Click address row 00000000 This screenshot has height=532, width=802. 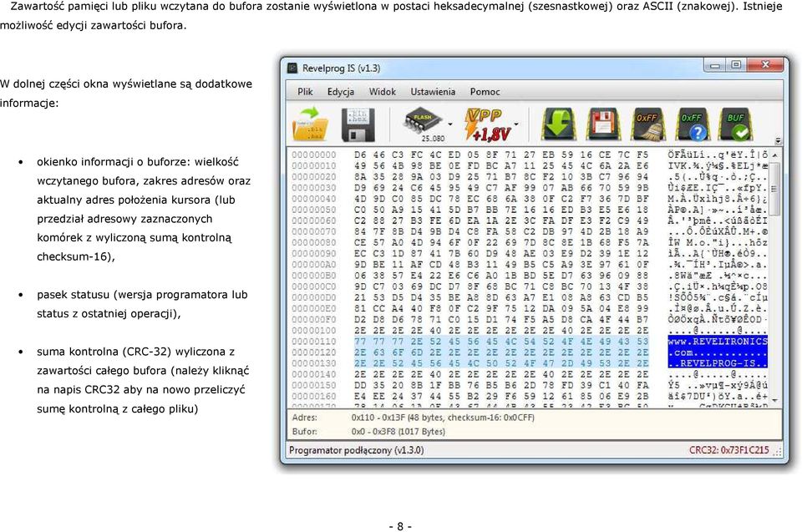tap(314, 155)
